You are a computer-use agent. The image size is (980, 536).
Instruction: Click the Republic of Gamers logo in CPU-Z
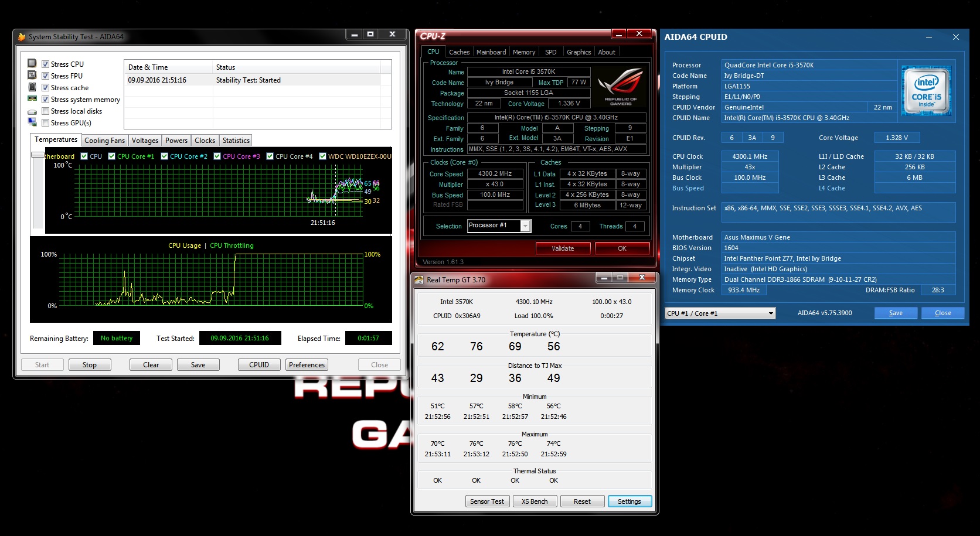[x=621, y=86]
